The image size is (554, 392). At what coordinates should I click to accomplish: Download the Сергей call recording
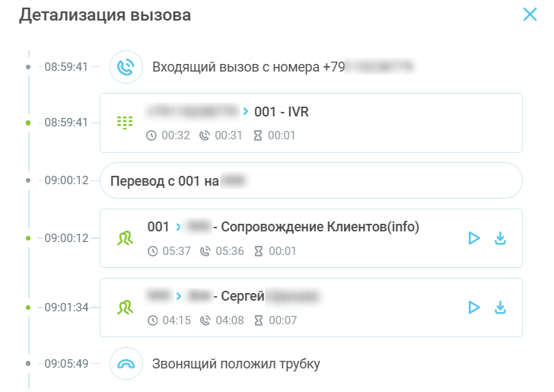[x=500, y=308]
